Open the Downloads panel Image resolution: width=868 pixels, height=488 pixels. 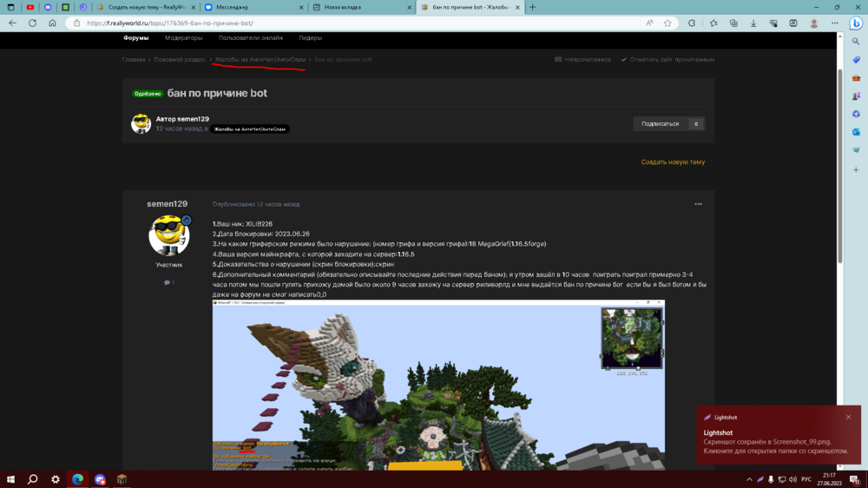753,23
